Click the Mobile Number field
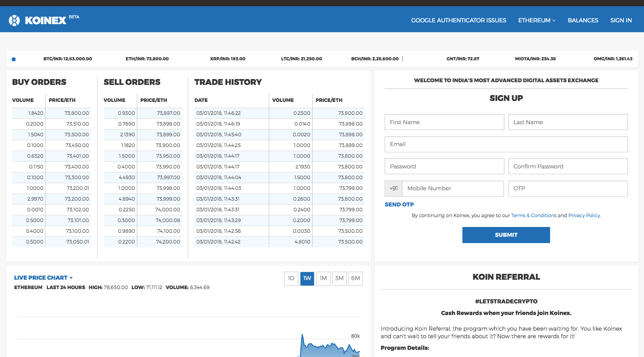Viewport: 644px width, 357px height. coord(453,189)
